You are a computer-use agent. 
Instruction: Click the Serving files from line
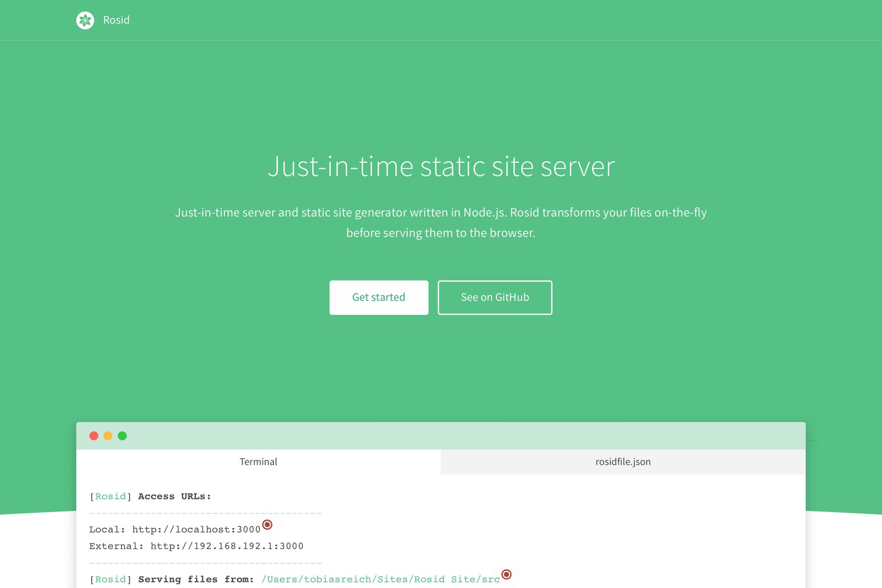click(196, 579)
